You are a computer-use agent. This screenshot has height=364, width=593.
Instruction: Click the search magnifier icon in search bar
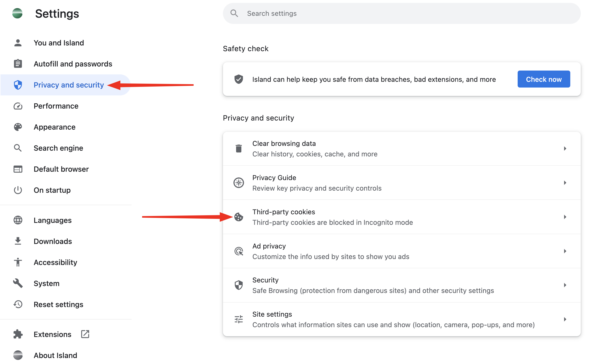click(234, 13)
